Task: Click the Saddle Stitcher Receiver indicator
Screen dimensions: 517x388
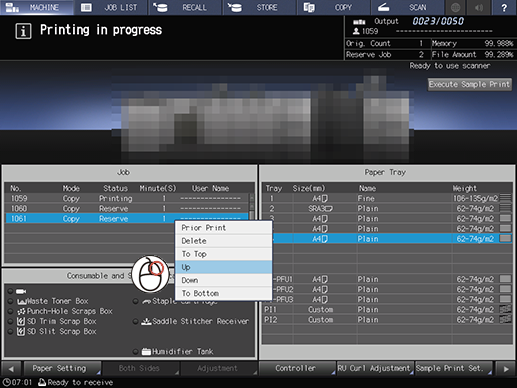Action: click(x=135, y=321)
